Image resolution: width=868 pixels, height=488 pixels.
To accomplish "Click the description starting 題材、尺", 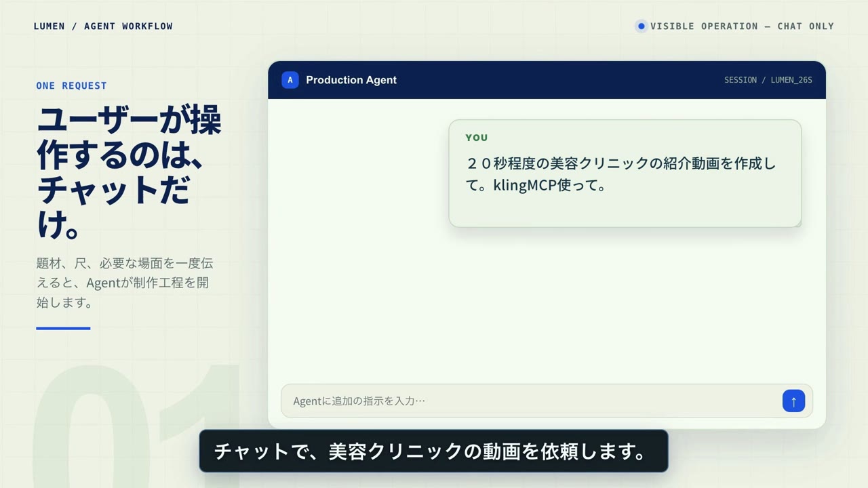I will click(x=125, y=283).
